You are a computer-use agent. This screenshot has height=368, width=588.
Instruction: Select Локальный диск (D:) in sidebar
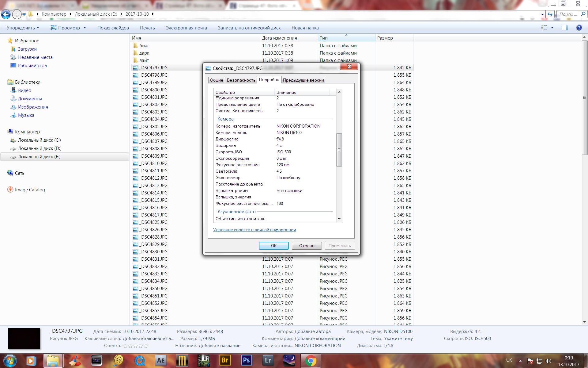40,148
